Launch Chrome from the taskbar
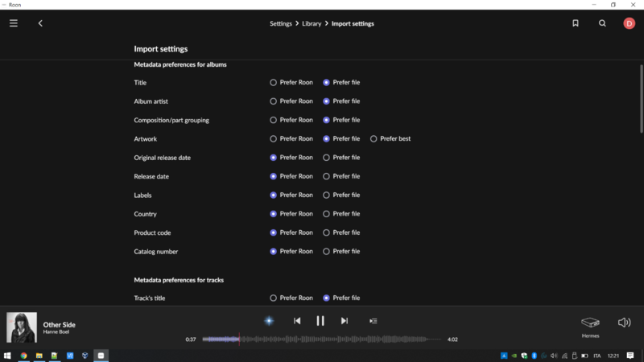Screen dimensions: 644x362 click(x=23, y=356)
